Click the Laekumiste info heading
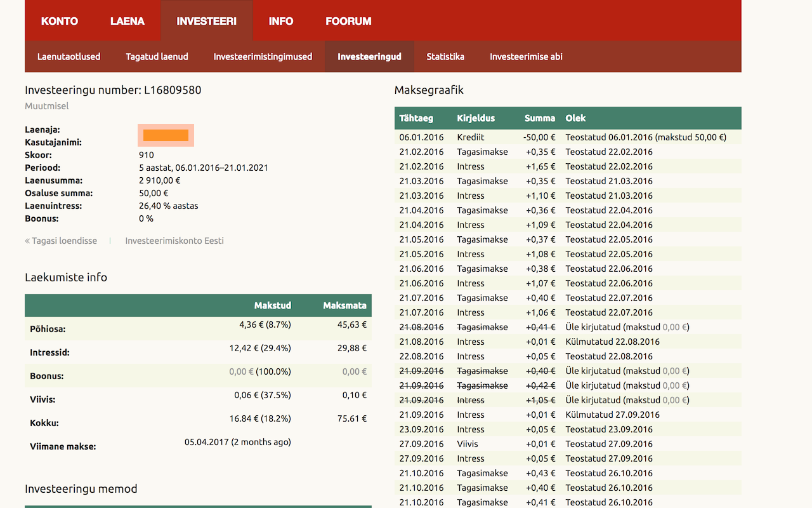Viewport: 812px width, 508px height. pyautogui.click(x=66, y=277)
